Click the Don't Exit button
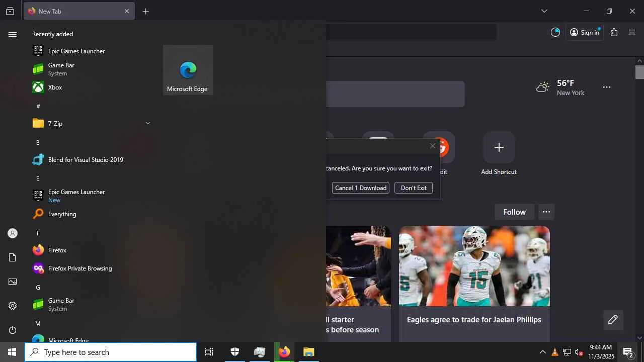The image size is (644, 362). pyautogui.click(x=414, y=188)
